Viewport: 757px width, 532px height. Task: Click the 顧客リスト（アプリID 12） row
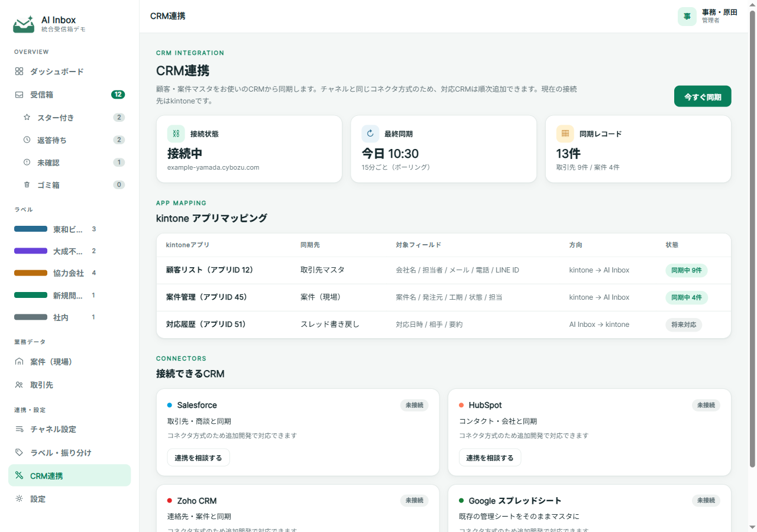(x=444, y=270)
